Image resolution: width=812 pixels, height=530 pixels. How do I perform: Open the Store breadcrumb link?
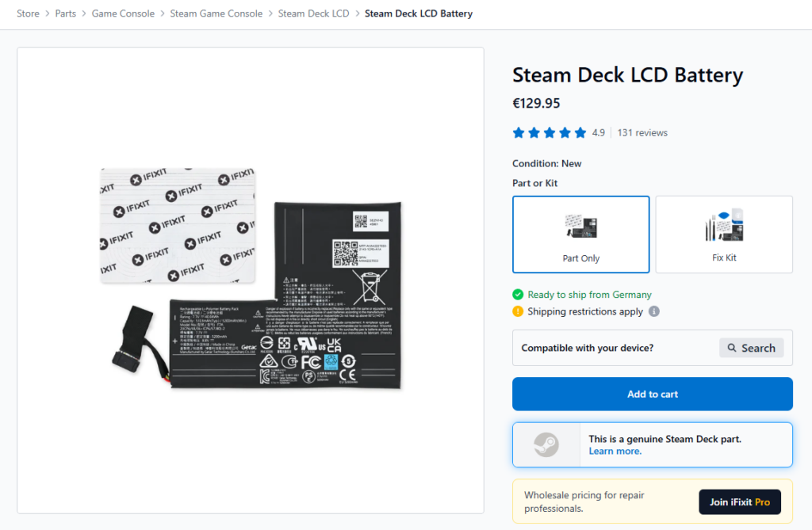(28, 13)
